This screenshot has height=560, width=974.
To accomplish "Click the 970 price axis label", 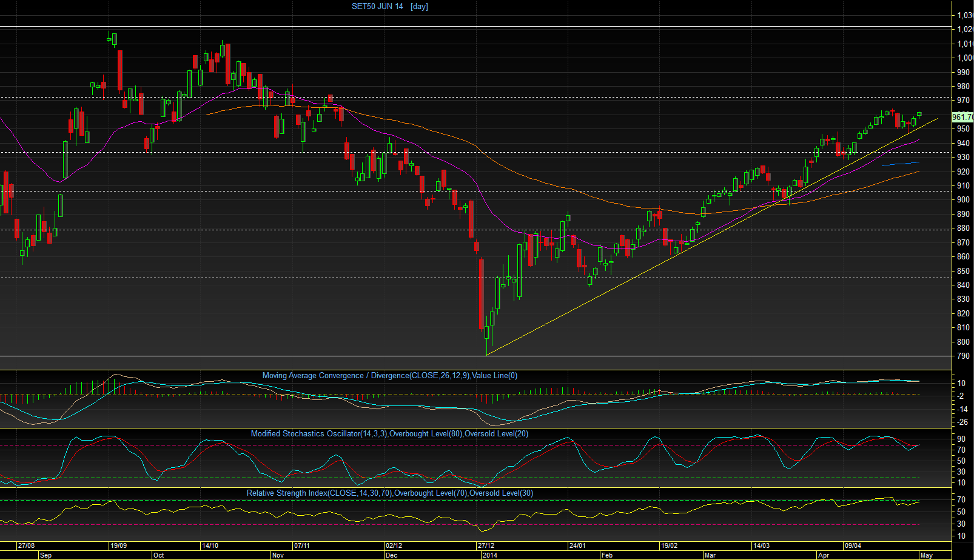I will point(963,101).
